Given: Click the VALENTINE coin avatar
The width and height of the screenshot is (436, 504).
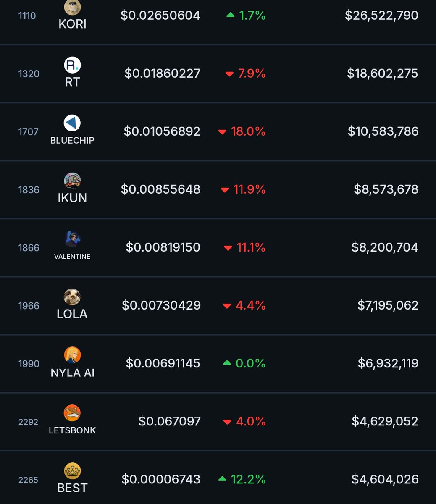Looking at the screenshot, I should (x=72, y=239).
